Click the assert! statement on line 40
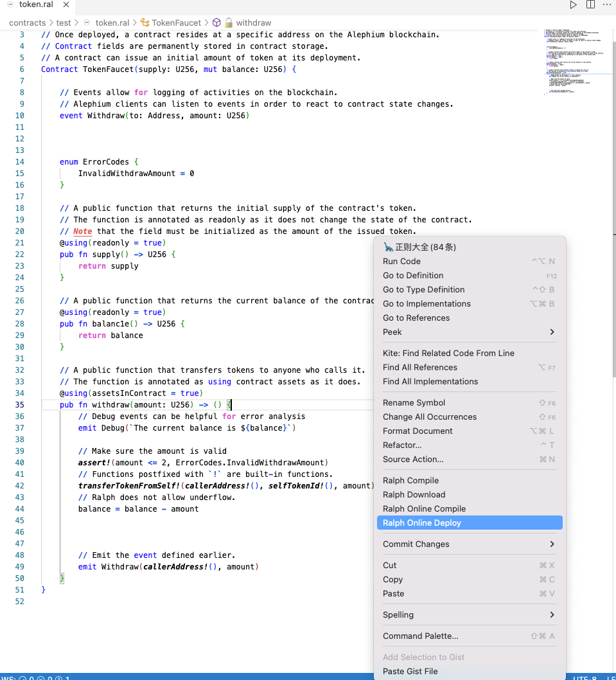This screenshot has width=616, height=680. [203, 463]
